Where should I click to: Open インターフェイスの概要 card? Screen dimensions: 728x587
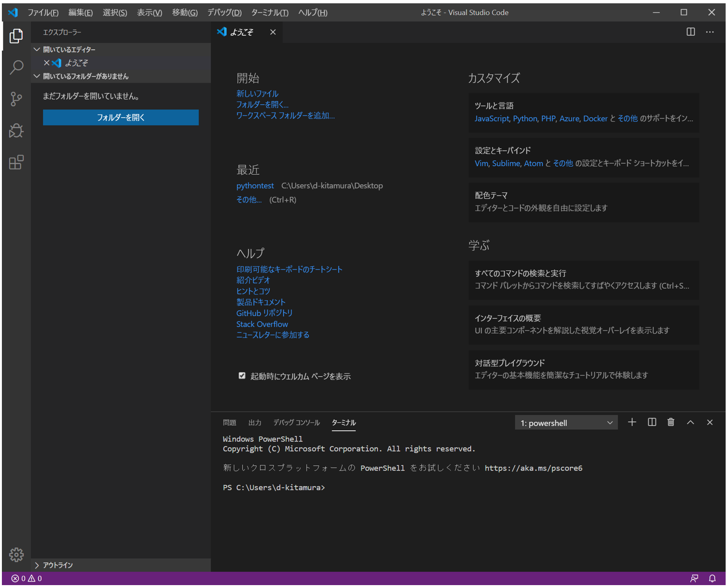click(x=584, y=325)
